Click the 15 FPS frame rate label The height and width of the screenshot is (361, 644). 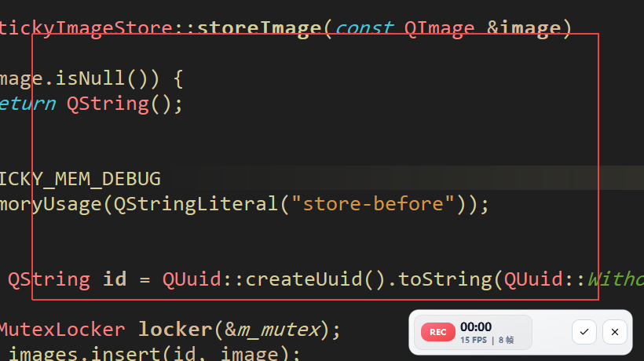click(x=473, y=340)
